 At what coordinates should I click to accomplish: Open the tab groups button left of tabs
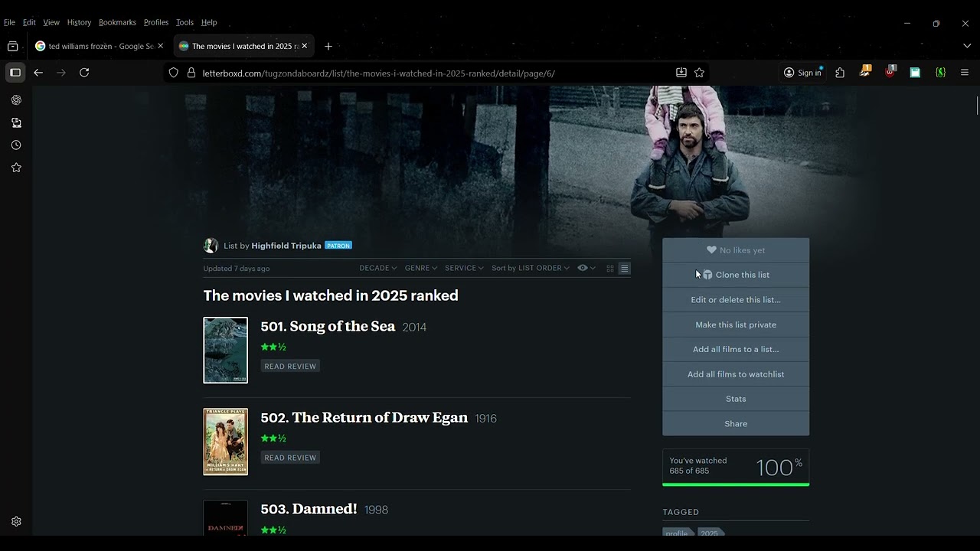click(12, 47)
